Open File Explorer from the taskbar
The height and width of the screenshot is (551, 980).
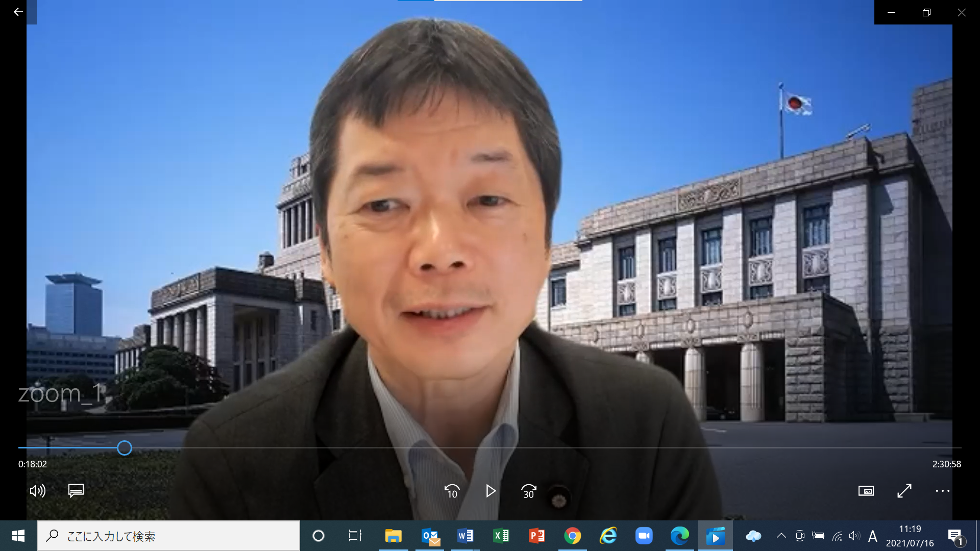pyautogui.click(x=393, y=536)
